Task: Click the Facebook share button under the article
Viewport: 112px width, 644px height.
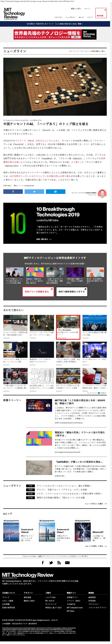Action: click(13, 192)
